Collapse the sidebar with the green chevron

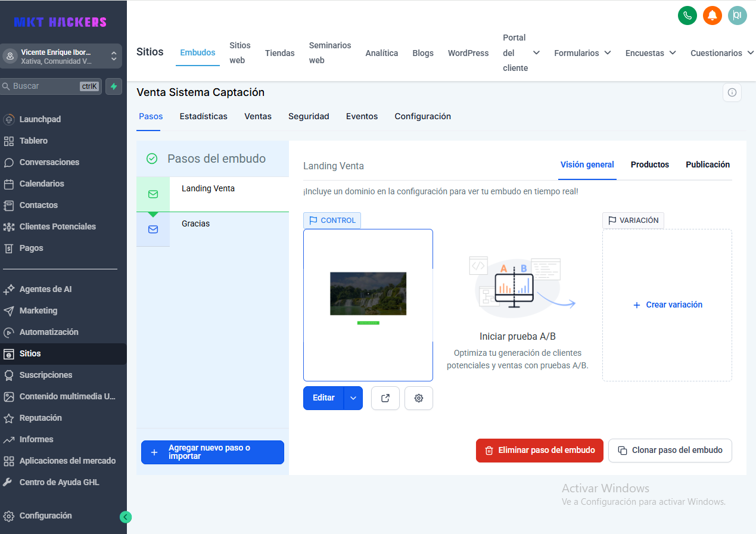click(125, 517)
